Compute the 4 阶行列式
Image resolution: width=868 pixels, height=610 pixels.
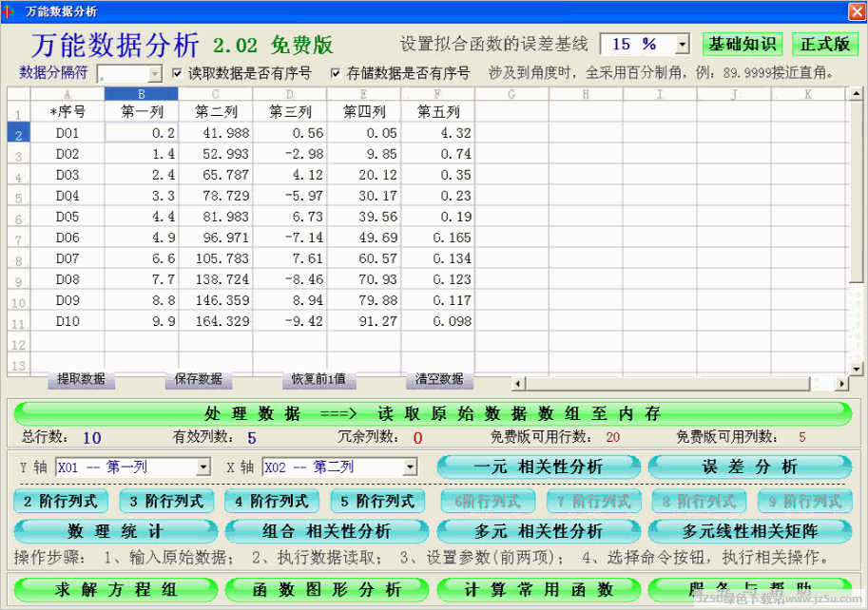click(x=272, y=502)
